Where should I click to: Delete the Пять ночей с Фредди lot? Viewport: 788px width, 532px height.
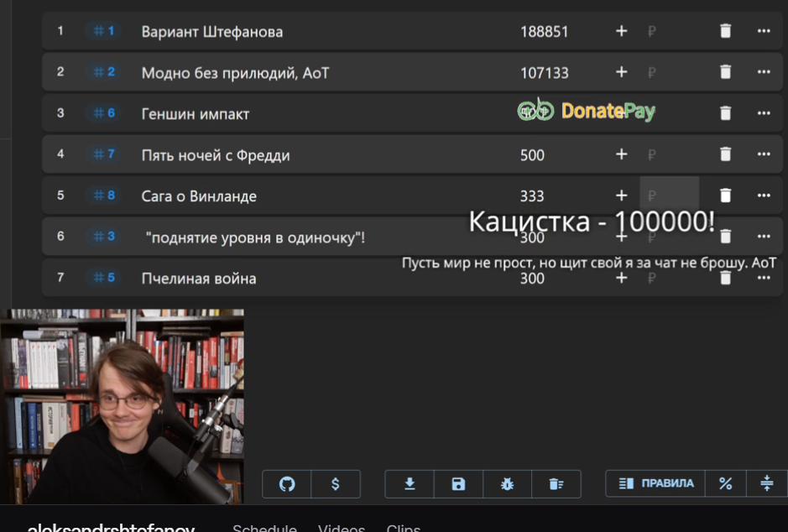point(725,154)
